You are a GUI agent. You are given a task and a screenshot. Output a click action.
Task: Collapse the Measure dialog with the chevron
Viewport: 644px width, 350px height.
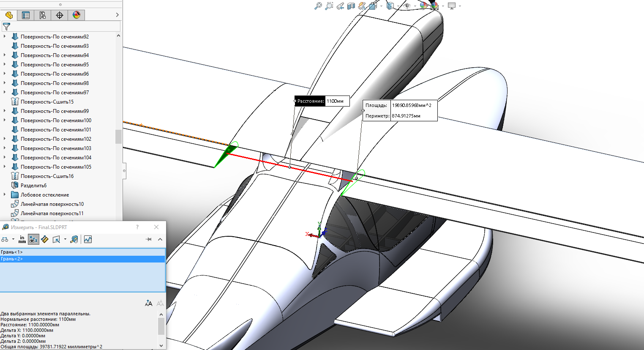point(160,239)
